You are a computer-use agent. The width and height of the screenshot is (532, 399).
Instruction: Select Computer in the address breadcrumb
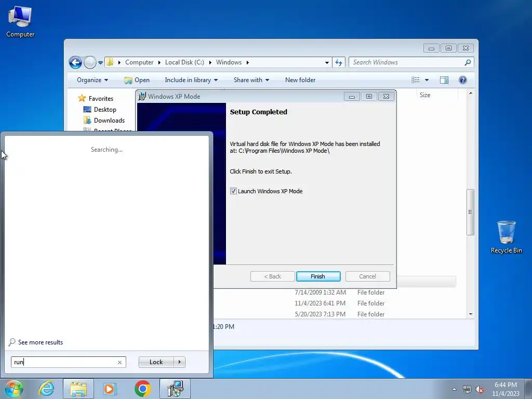point(139,62)
